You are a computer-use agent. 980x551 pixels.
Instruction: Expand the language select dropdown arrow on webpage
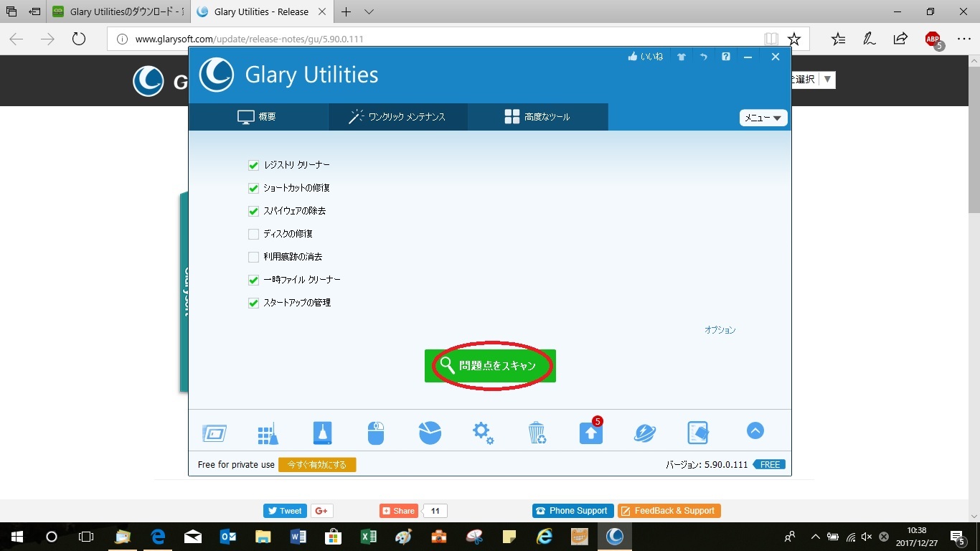[x=827, y=80]
